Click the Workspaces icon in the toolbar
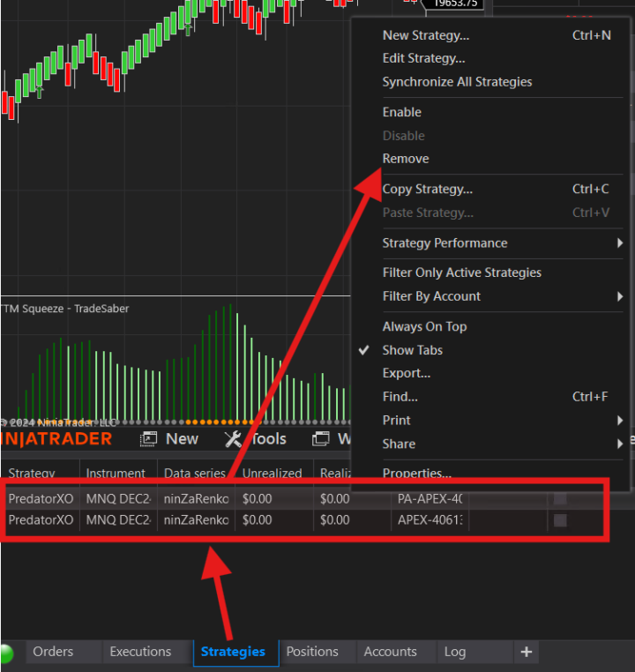The height and width of the screenshot is (672, 635). pyautogui.click(x=321, y=439)
